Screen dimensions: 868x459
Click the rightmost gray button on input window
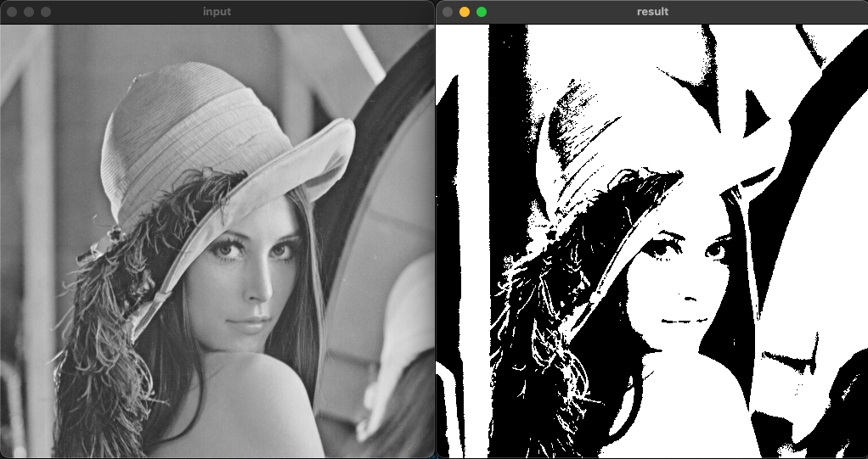tap(46, 12)
